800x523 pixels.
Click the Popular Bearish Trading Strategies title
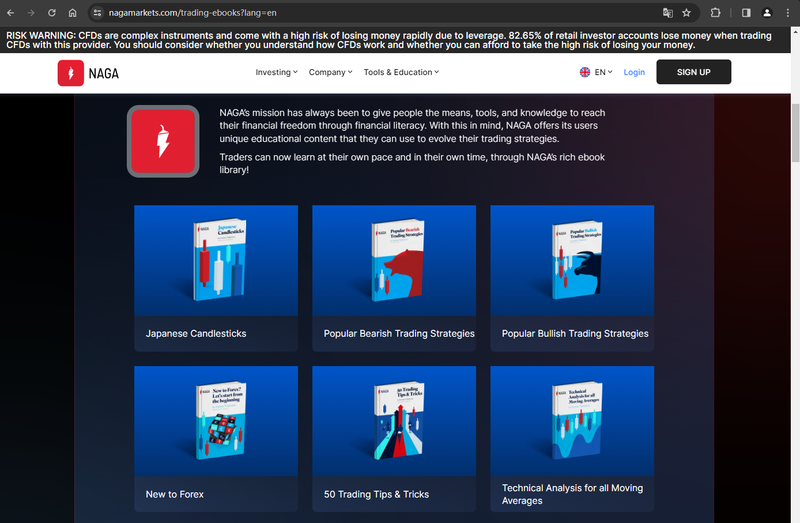pos(399,334)
